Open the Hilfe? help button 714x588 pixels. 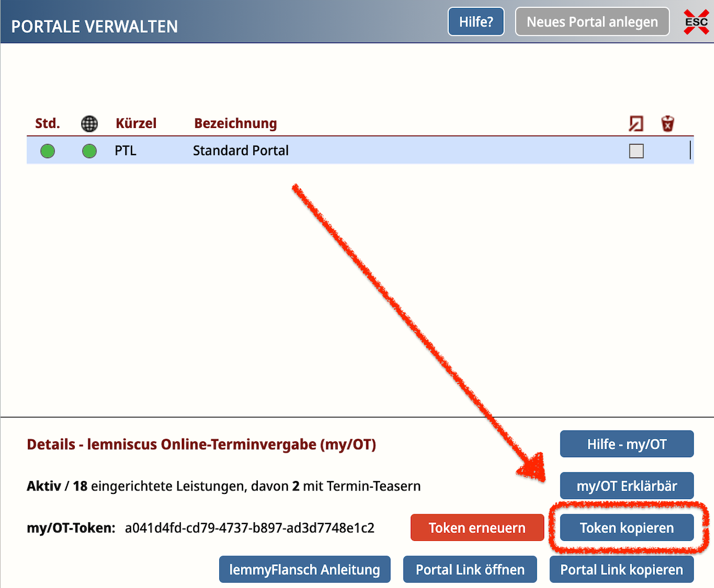[x=476, y=22]
